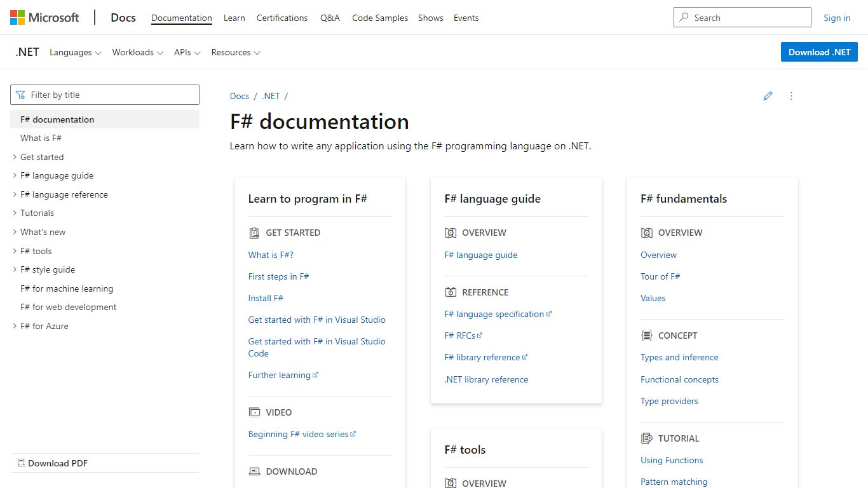Expand the F# tools tree node
The width and height of the screenshot is (868, 488).
[15, 251]
